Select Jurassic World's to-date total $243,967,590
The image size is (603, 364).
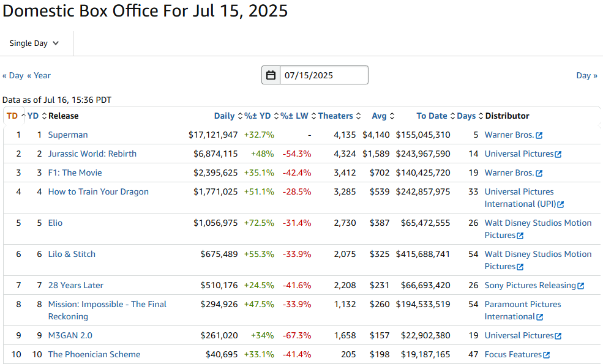423,154
